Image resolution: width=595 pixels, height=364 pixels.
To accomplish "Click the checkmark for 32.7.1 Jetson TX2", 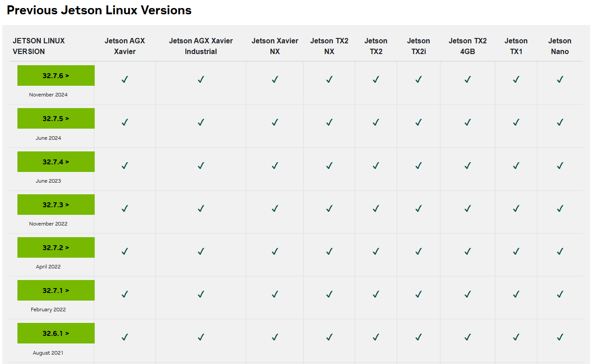I will point(376,294).
